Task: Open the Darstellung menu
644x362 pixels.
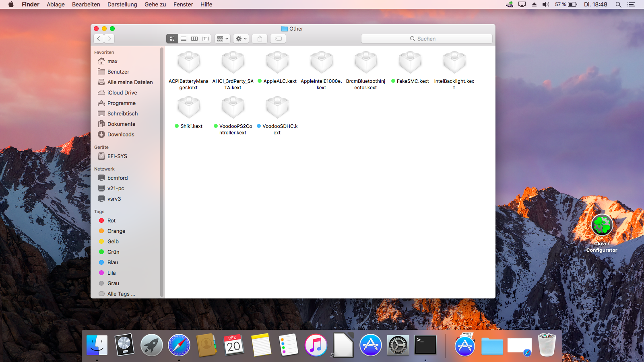Action: [x=122, y=4]
